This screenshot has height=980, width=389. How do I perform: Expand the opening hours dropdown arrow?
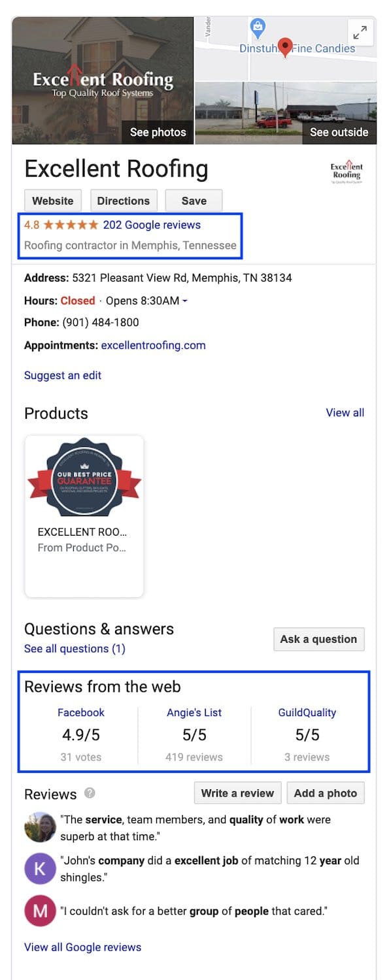[184, 301]
